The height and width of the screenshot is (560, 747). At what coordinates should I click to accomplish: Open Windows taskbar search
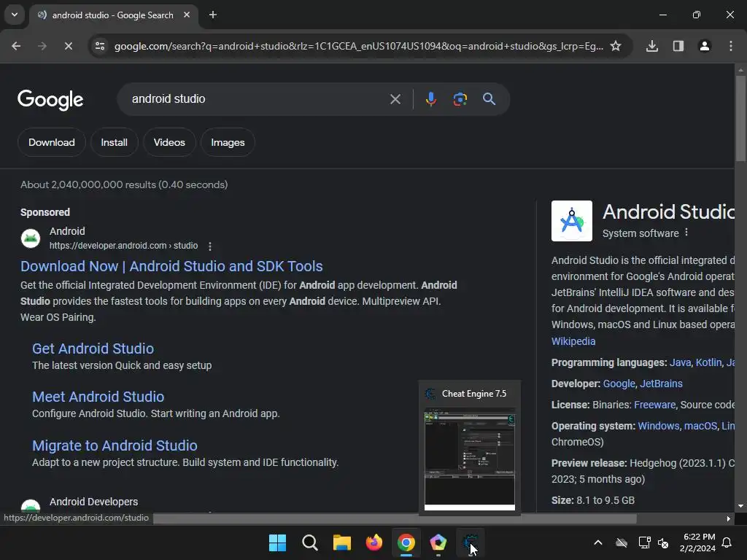pyautogui.click(x=309, y=542)
